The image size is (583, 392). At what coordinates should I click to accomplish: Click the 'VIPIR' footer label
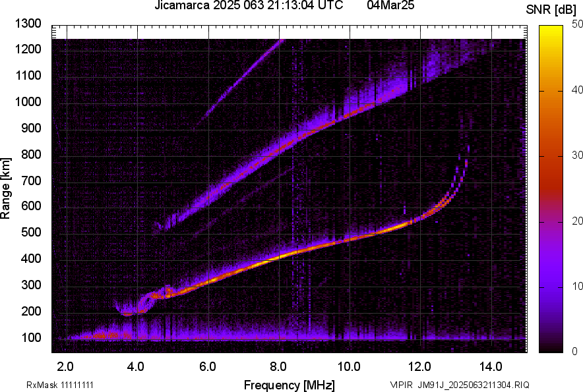[402, 385]
